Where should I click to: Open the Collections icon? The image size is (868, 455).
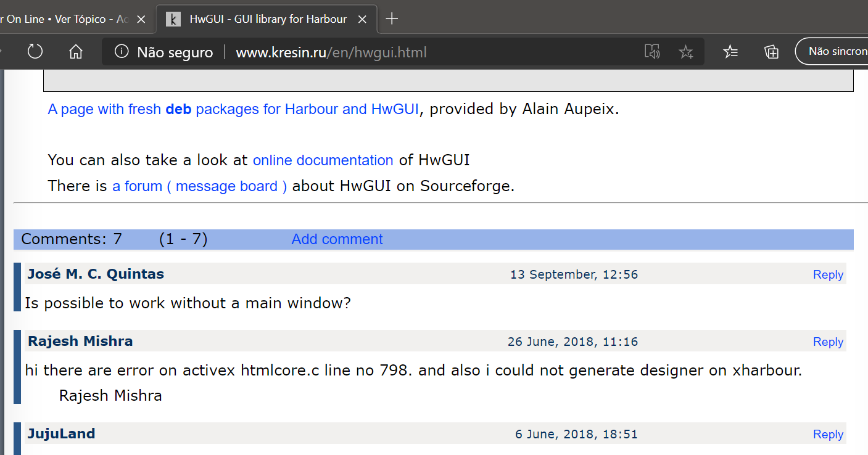point(771,52)
